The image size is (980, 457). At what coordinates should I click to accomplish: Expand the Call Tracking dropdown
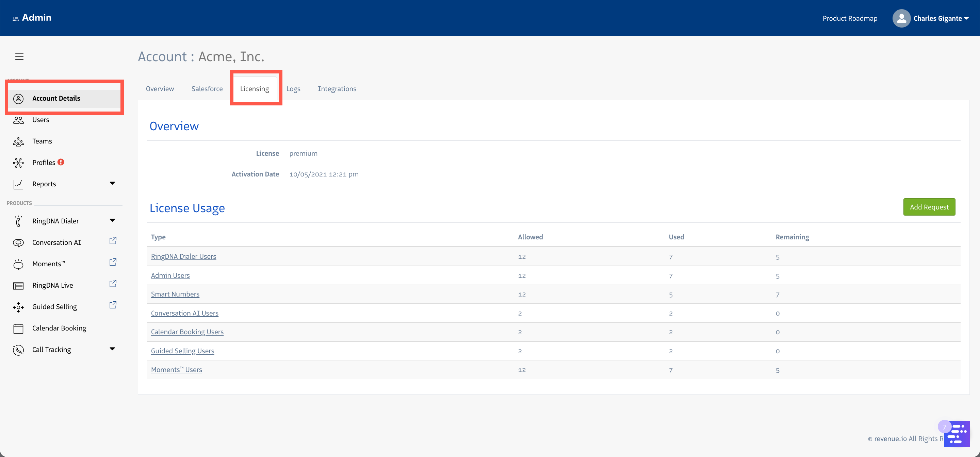tap(112, 348)
